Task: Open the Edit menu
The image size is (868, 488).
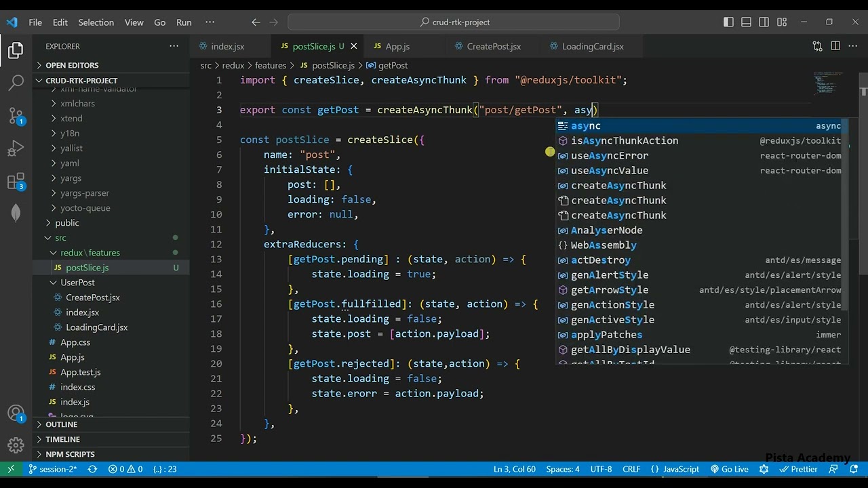Action: pos(60,22)
